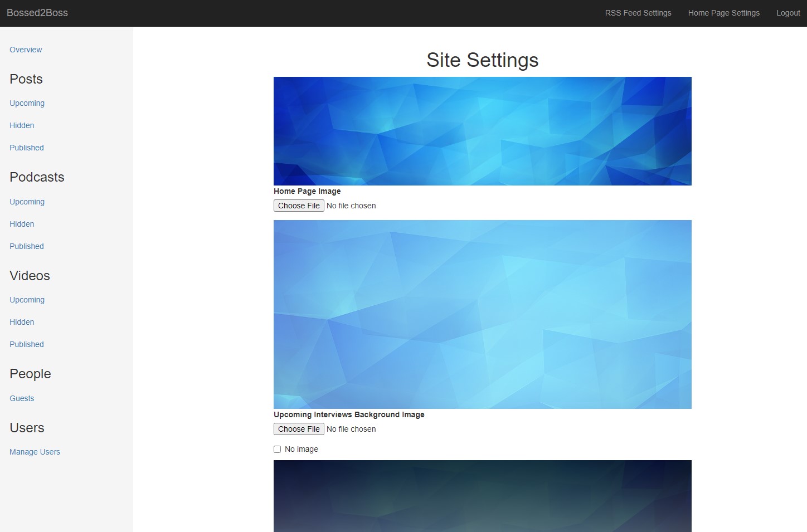The height and width of the screenshot is (532, 807).
Task: Open Hidden under Posts
Action: [x=22, y=125]
